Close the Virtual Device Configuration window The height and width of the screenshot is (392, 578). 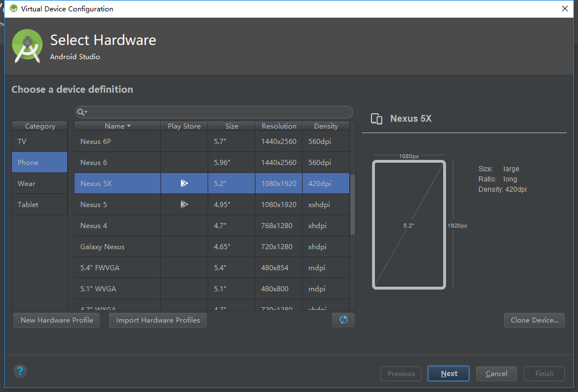coord(565,9)
